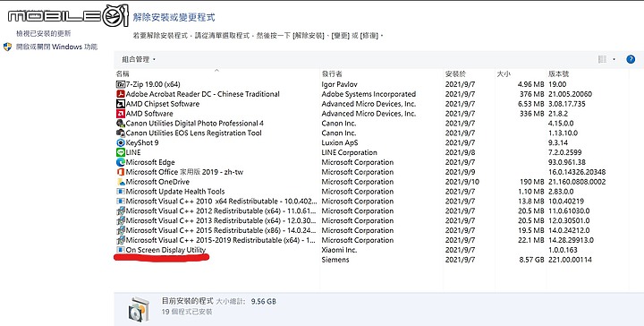Click the 7-Zip program icon
The image size is (644, 326).
tap(121, 84)
